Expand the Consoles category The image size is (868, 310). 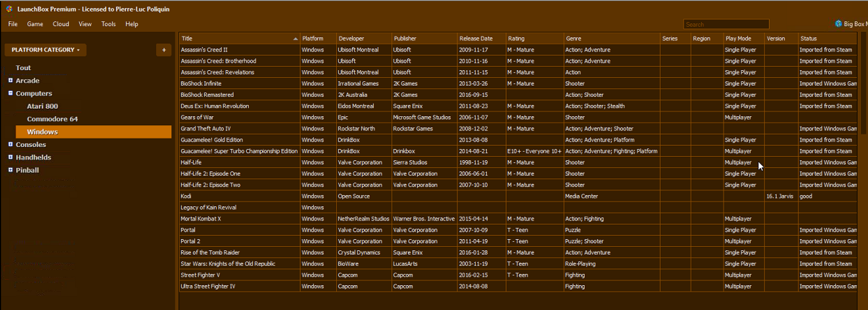[10, 144]
